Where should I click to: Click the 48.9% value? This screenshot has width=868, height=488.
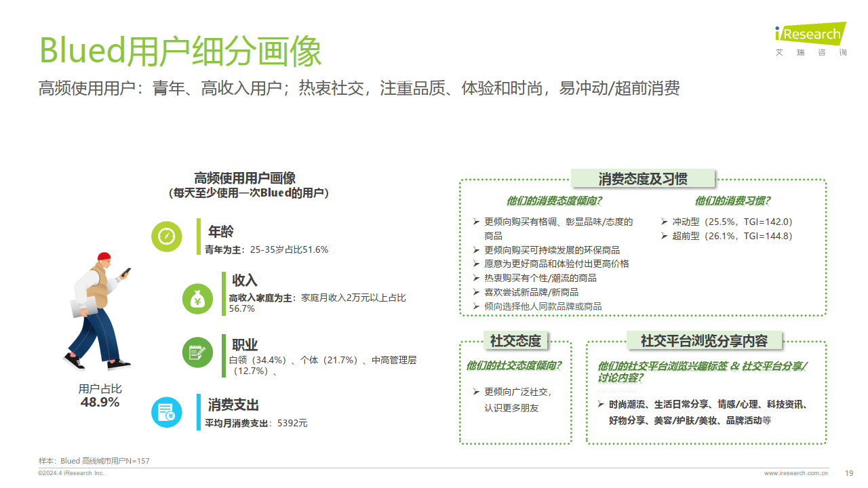click(x=100, y=403)
